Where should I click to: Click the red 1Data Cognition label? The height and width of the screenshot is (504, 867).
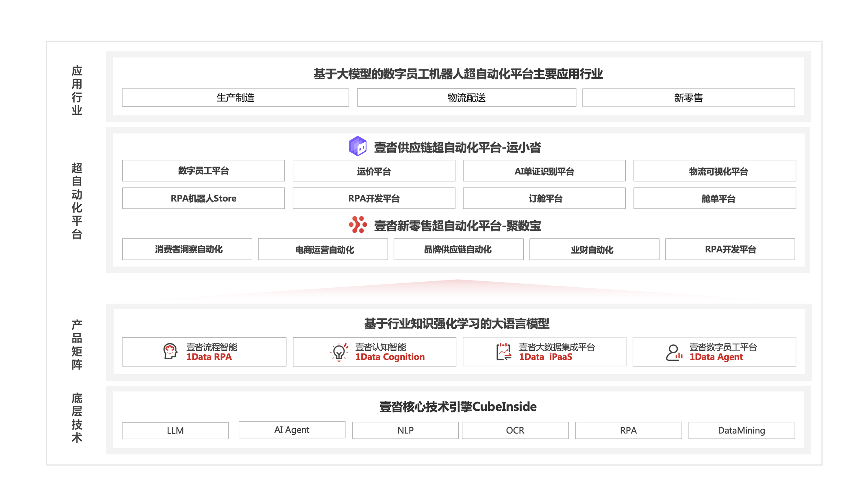(x=390, y=357)
